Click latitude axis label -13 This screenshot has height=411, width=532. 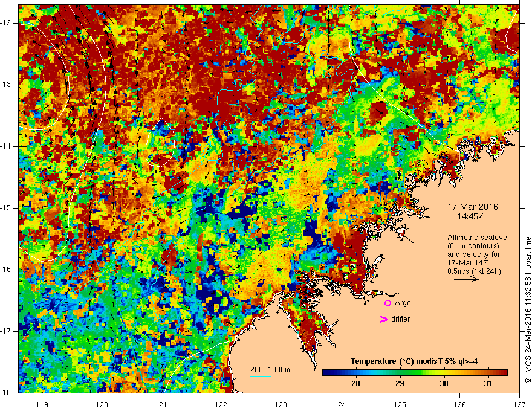[x=6, y=85]
